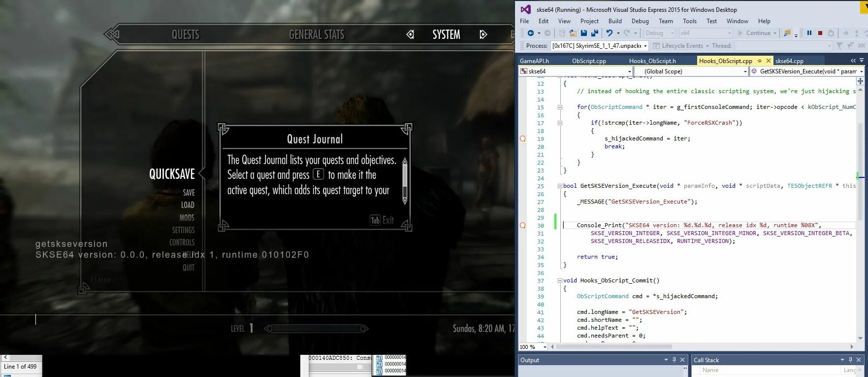Viewport: 868px width, 377px height.
Task: Show hidden tabs via the tab overflow chevron
Action: 853,61
